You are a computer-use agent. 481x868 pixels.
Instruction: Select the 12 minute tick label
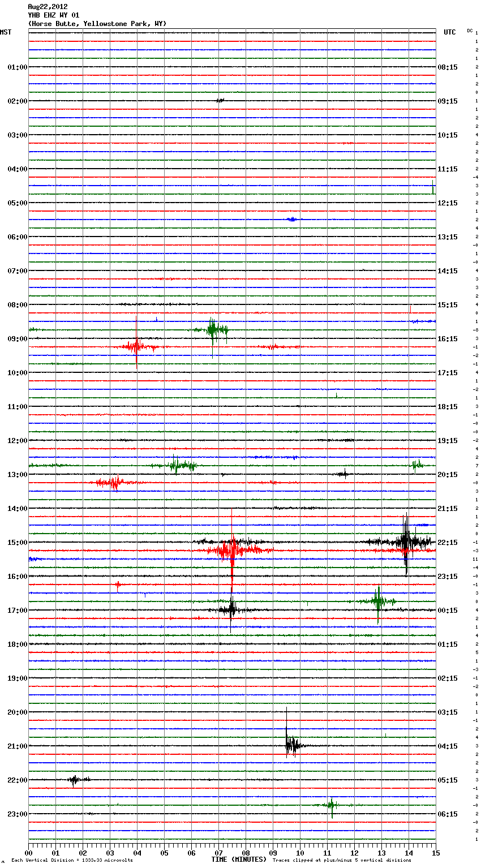(354, 853)
